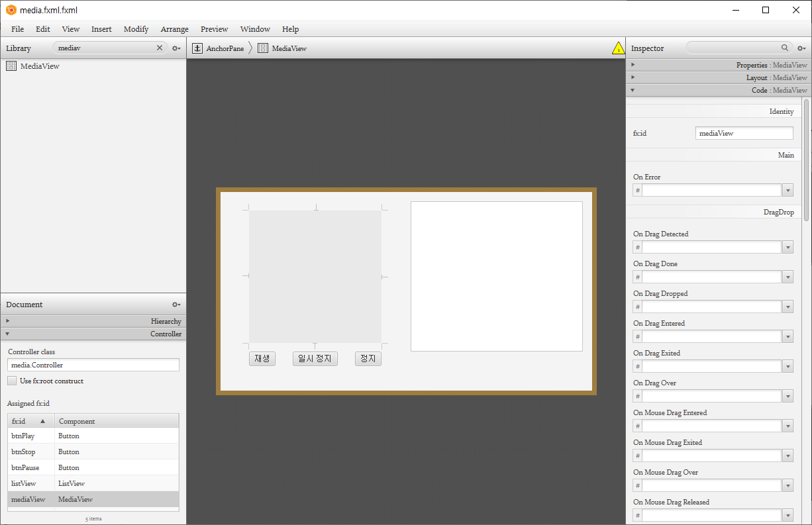Viewport: 812px width, 525px height.
Task: Open the On Drag Exited dropdown arrow
Action: 787,367
